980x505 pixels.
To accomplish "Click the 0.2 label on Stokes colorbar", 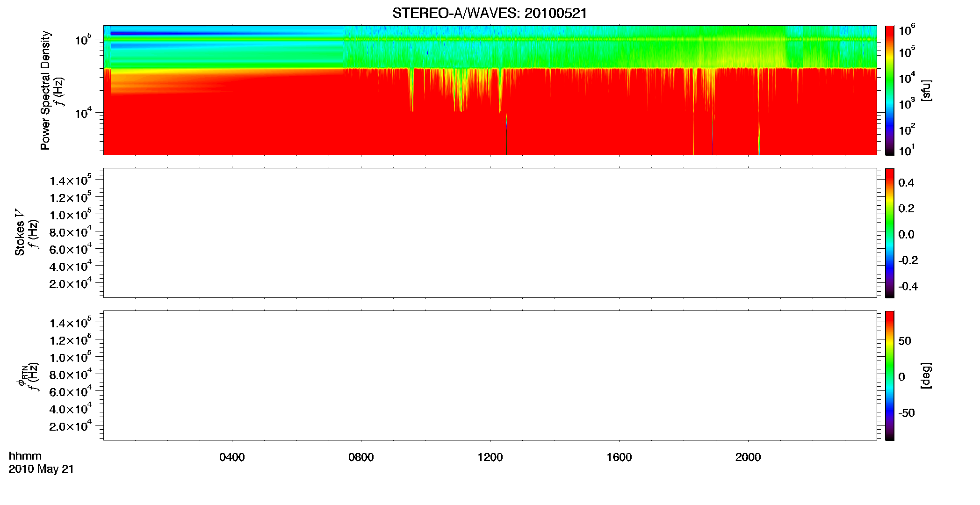I will [x=906, y=209].
